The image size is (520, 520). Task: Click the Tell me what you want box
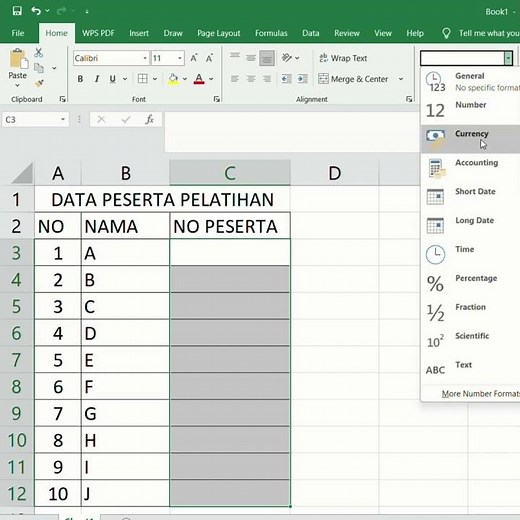(x=480, y=33)
